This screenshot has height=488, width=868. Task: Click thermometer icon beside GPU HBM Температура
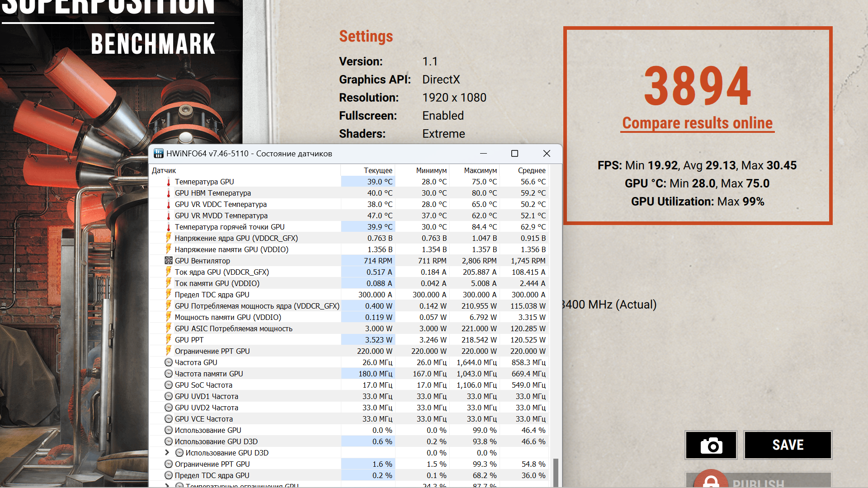pyautogui.click(x=169, y=193)
